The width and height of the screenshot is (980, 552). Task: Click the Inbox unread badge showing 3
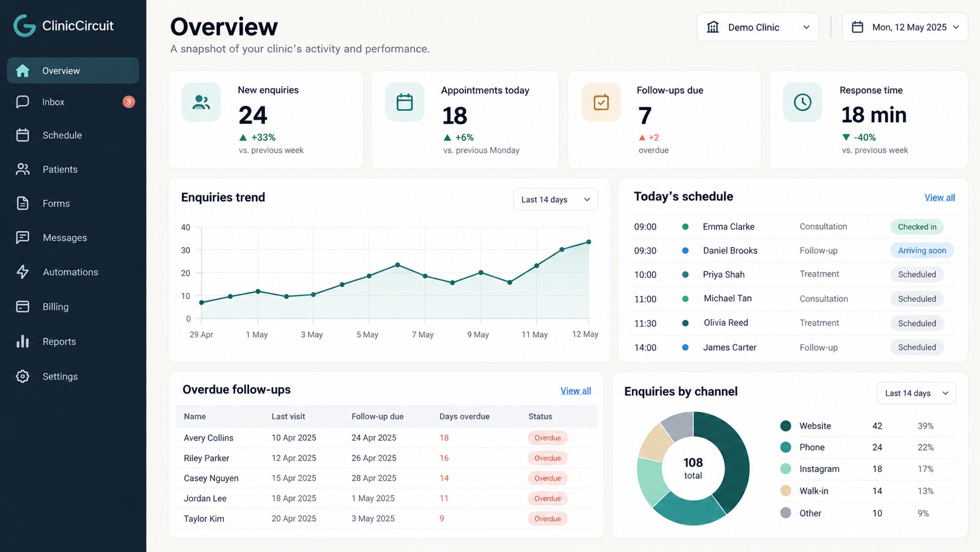[129, 102]
